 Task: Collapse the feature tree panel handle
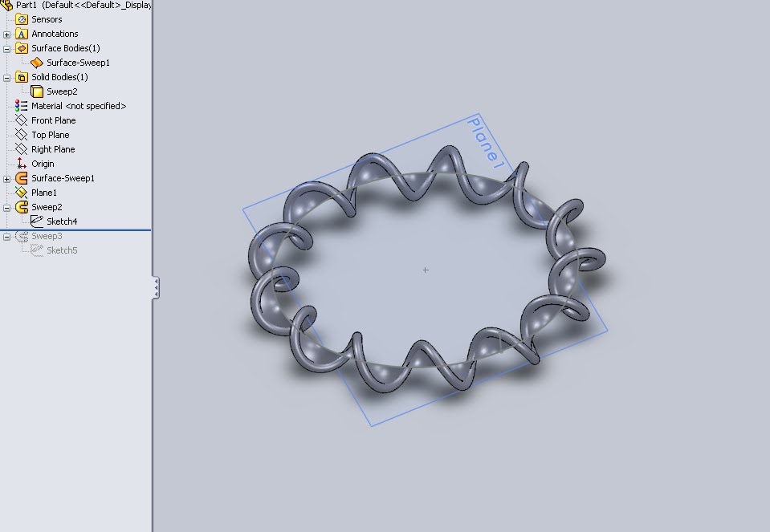tap(156, 287)
